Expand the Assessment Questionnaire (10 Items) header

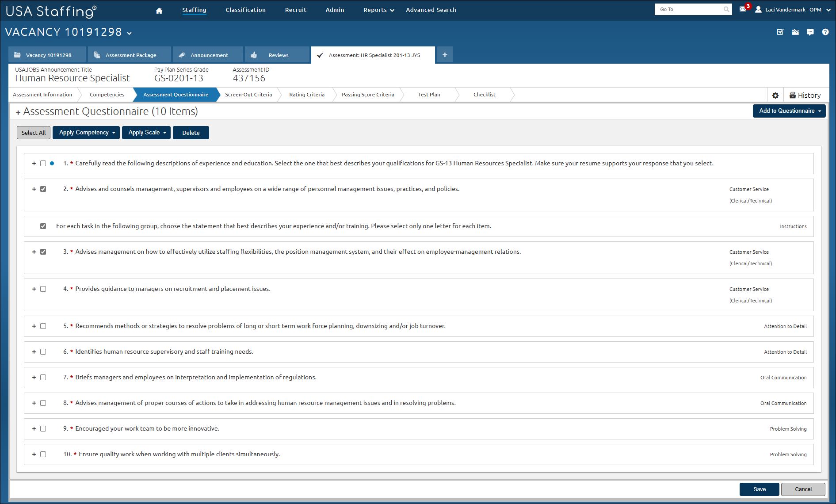click(18, 112)
